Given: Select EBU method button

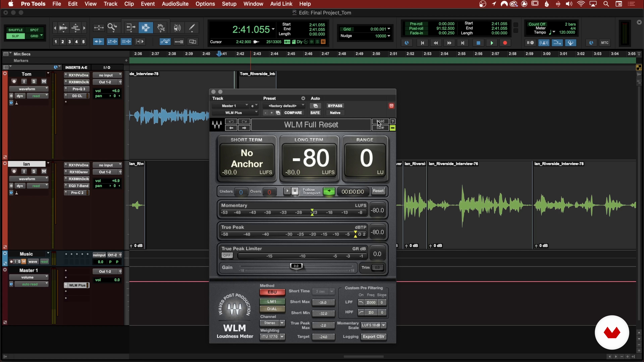Looking at the screenshot, I should pos(272,292).
